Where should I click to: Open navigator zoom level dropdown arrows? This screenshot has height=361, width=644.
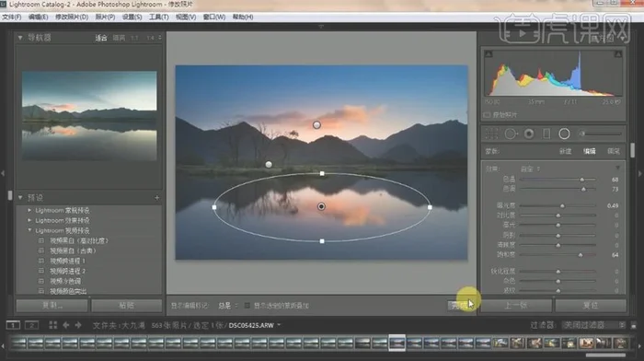(160, 38)
